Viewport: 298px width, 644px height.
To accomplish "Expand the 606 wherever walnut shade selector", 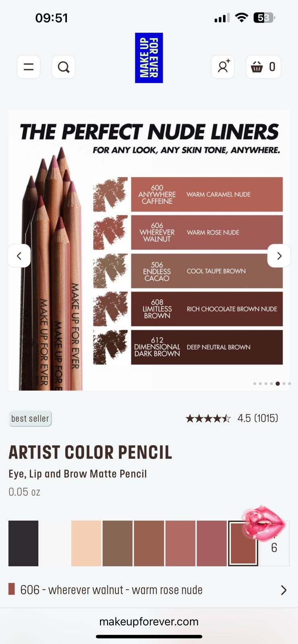I will pyautogui.click(x=149, y=590).
